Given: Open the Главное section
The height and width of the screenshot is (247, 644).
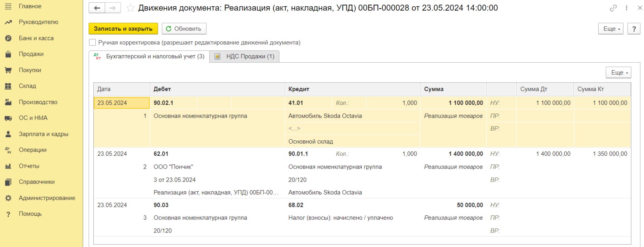Looking at the screenshot, I should click(30, 6).
